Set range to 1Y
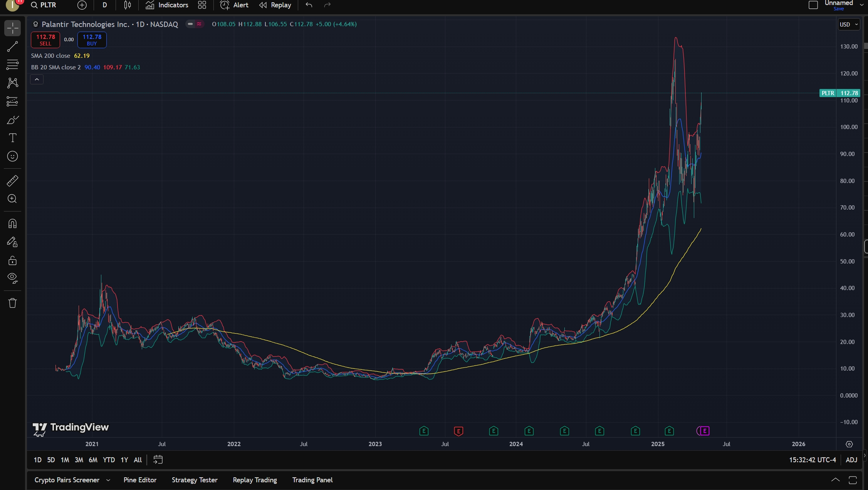The image size is (868, 490). point(124,460)
